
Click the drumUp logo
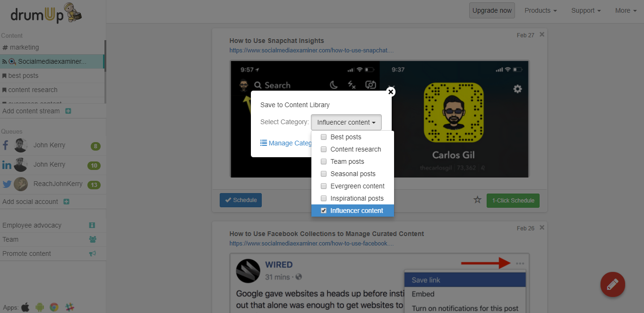click(x=46, y=12)
